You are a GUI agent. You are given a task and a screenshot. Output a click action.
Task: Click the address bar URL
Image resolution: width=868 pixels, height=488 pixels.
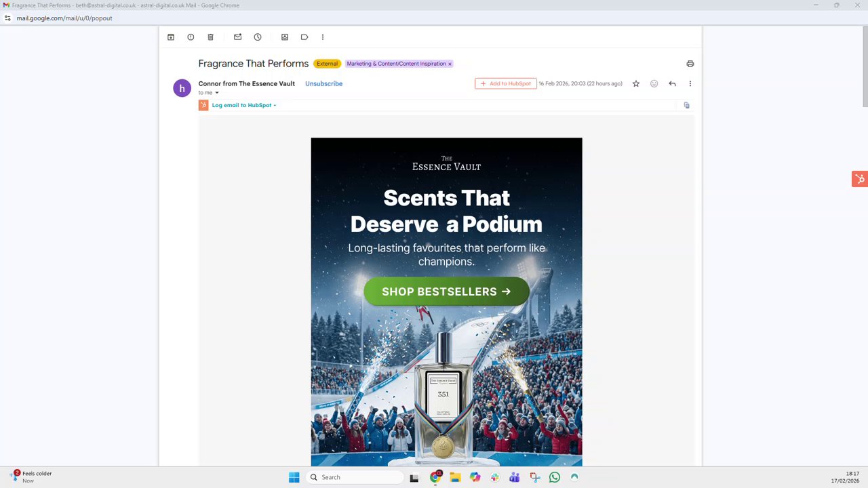click(64, 18)
